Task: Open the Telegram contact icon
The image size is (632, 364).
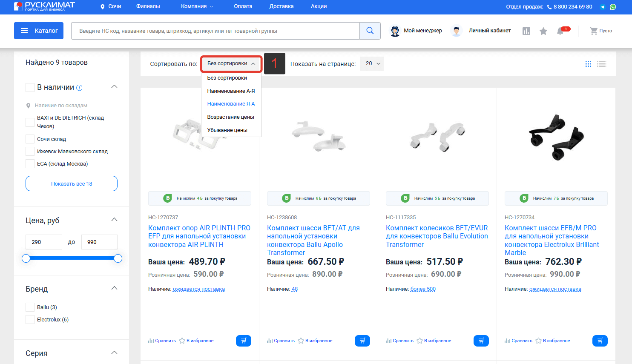Action: (603, 7)
